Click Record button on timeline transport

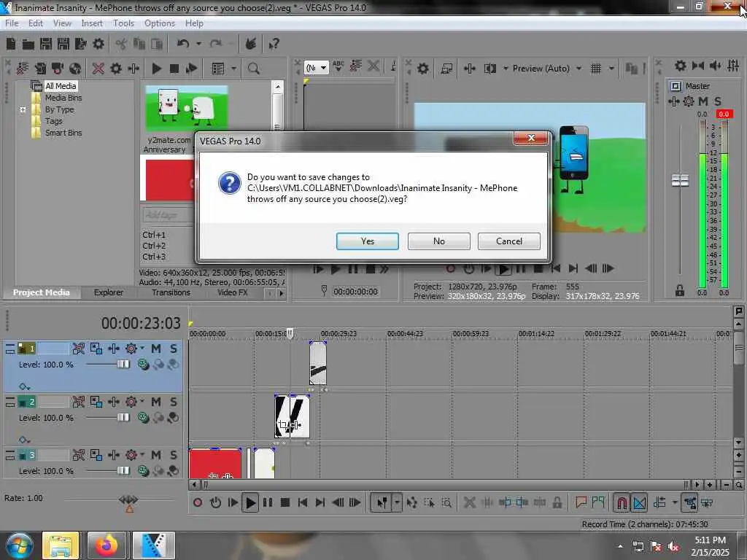pyautogui.click(x=198, y=503)
